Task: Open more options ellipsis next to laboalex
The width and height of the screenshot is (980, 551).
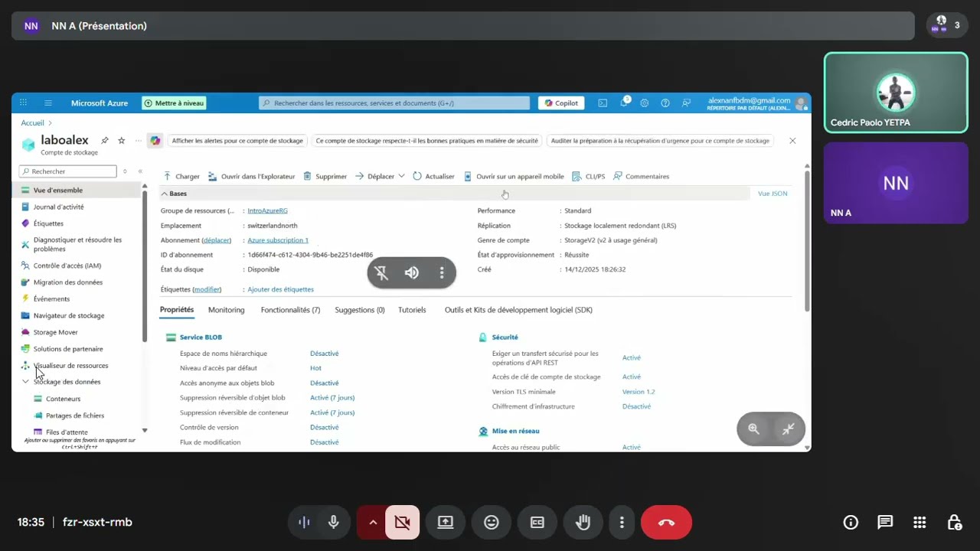Action: (139, 141)
